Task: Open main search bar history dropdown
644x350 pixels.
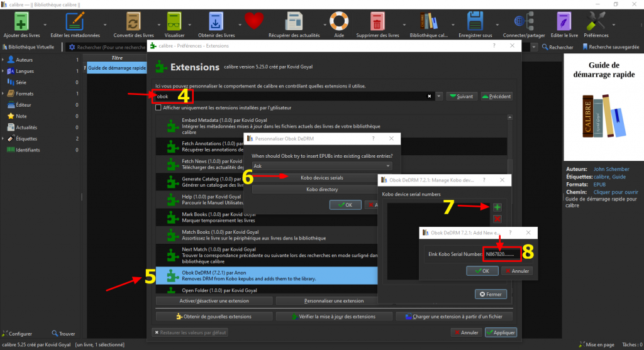Action: click(533, 47)
